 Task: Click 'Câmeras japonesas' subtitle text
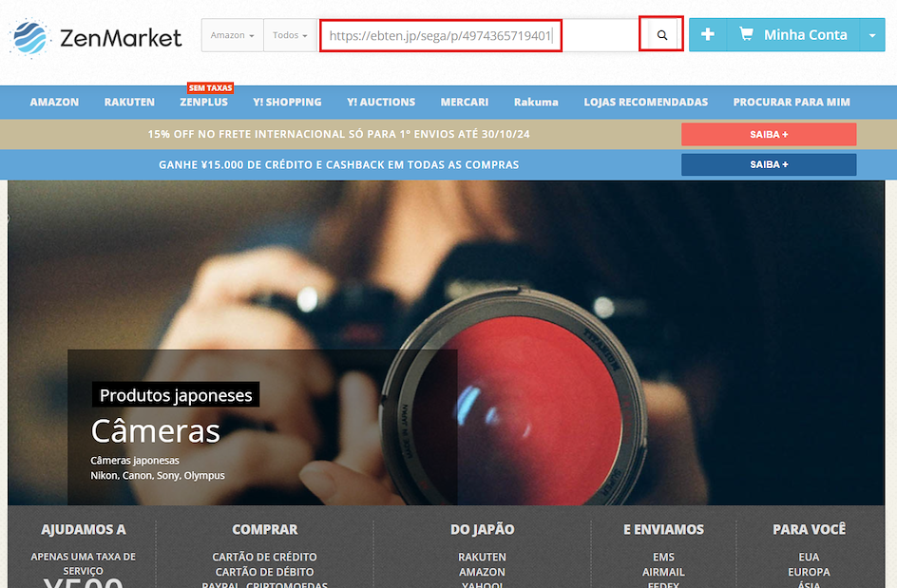coord(134,461)
